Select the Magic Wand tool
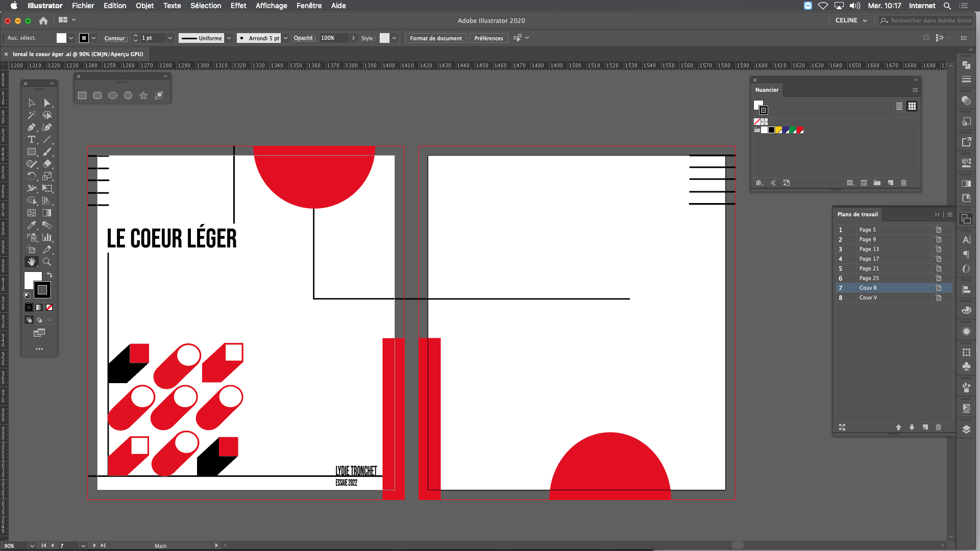Image resolution: width=980 pixels, height=551 pixels. [x=32, y=115]
